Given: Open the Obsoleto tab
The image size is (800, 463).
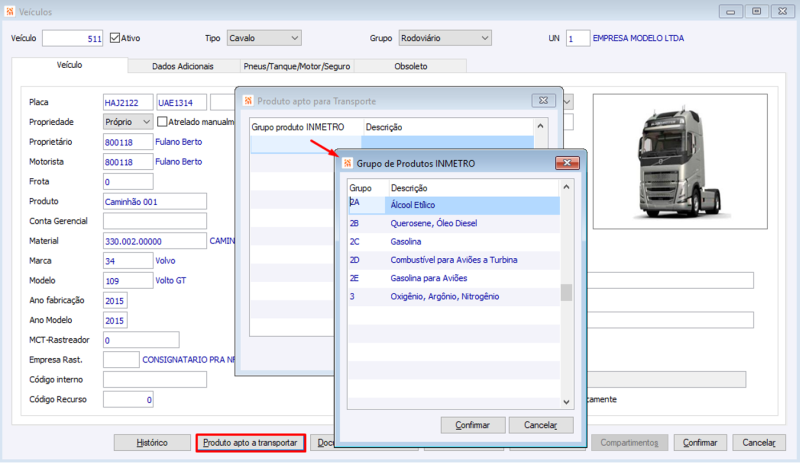Looking at the screenshot, I should point(411,66).
